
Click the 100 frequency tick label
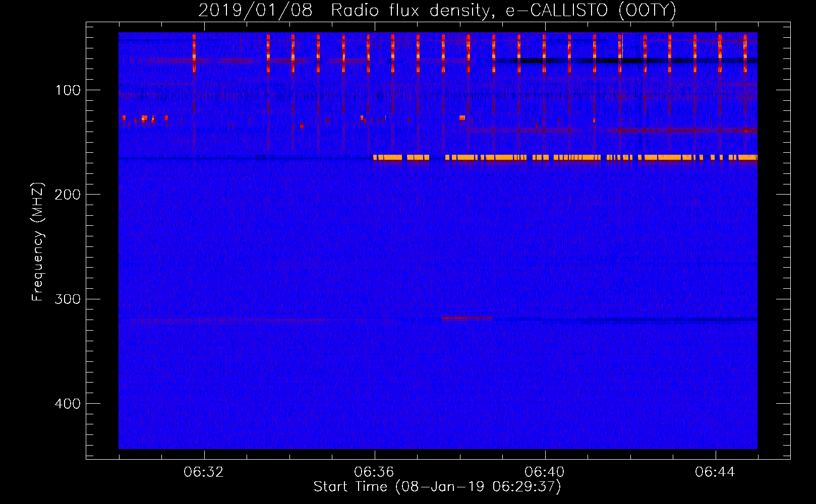(68, 90)
